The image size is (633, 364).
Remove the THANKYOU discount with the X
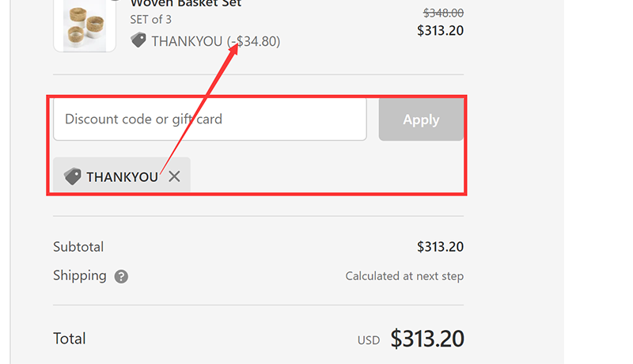pyautogui.click(x=174, y=176)
